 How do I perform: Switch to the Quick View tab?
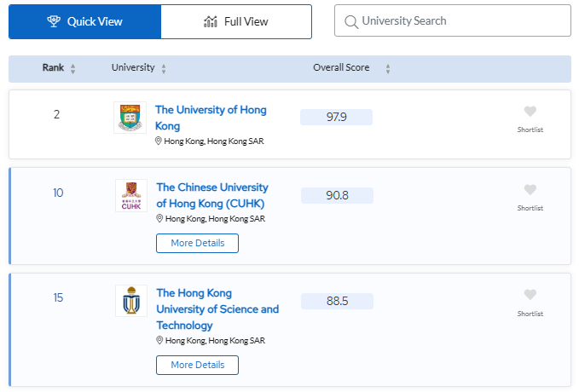click(x=85, y=22)
